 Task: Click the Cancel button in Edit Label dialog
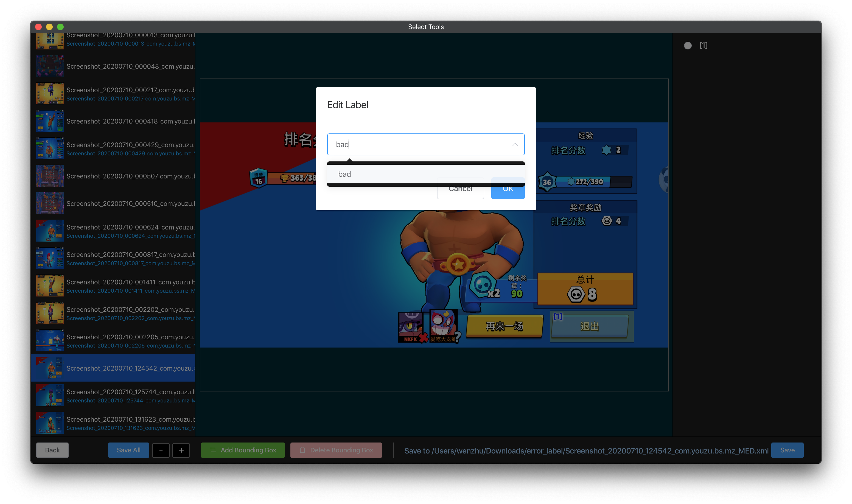[x=460, y=193]
